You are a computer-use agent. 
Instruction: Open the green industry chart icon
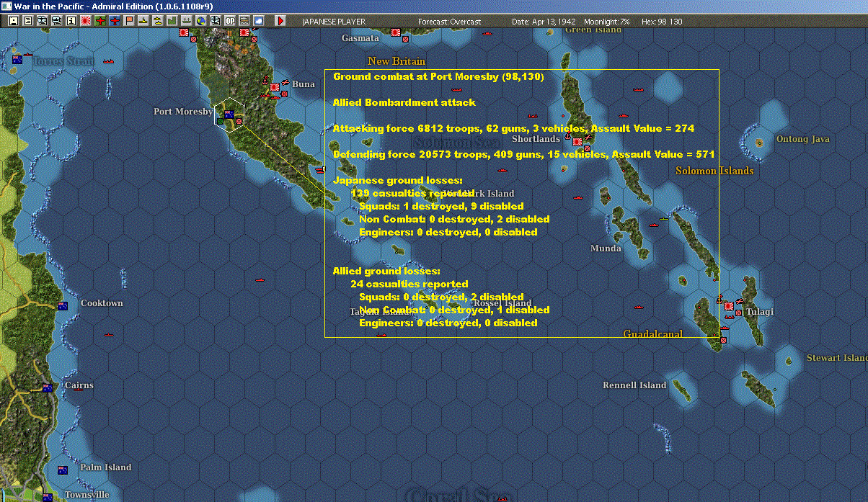tap(172, 21)
